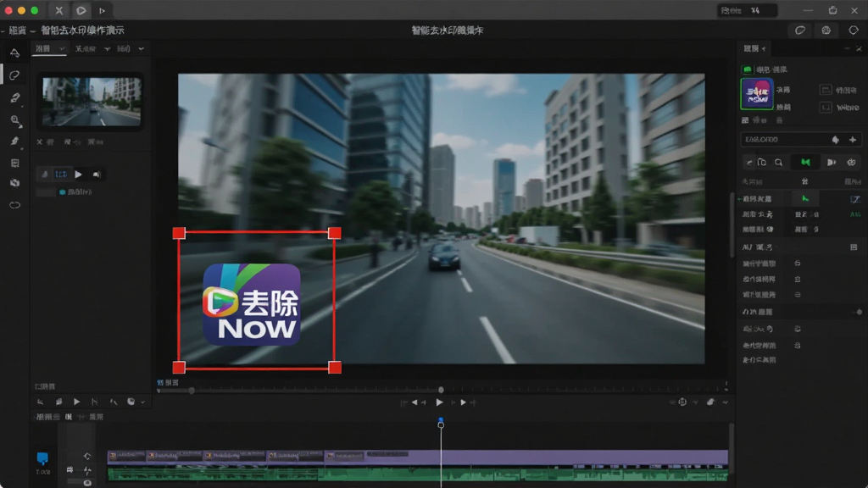Click the small square icon at right of panel section
The image size is (868, 488).
[x=854, y=247]
